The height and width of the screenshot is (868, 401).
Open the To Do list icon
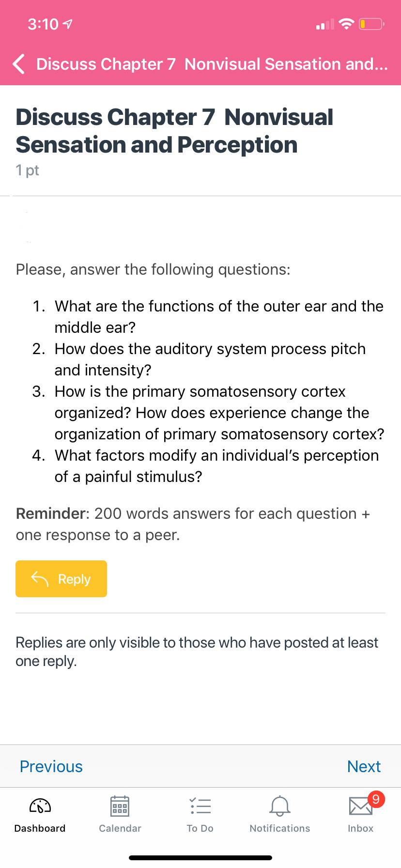[200, 806]
